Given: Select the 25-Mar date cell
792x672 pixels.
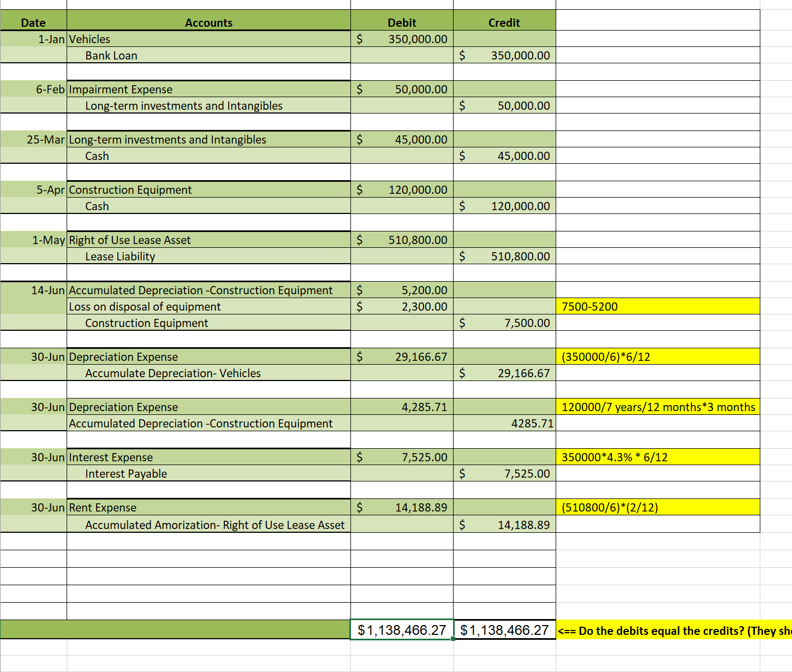Looking at the screenshot, I should click(x=33, y=139).
